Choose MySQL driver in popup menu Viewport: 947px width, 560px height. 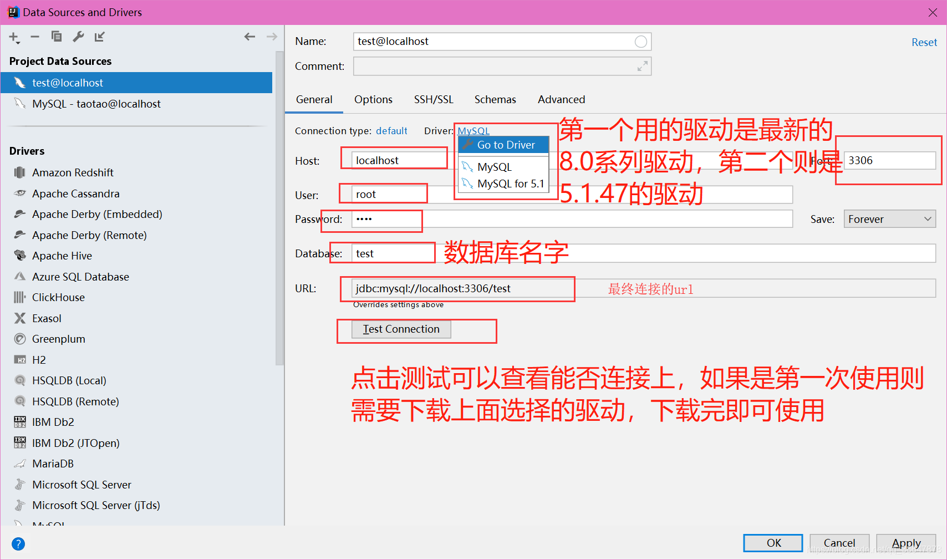tap(503, 167)
